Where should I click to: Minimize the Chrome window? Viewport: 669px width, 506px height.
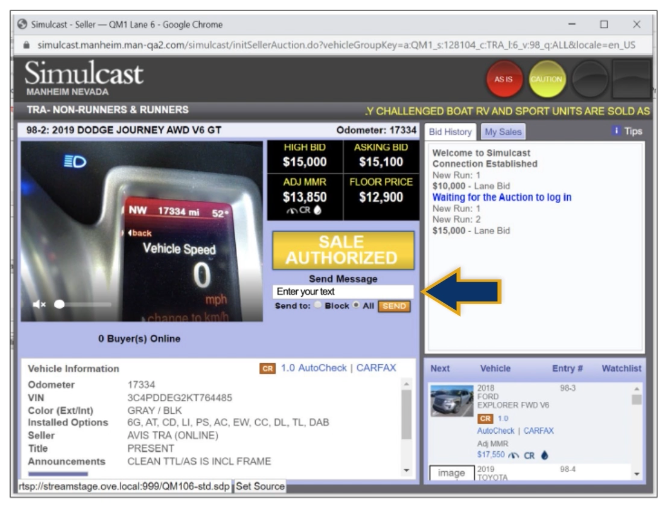(x=572, y=24)
